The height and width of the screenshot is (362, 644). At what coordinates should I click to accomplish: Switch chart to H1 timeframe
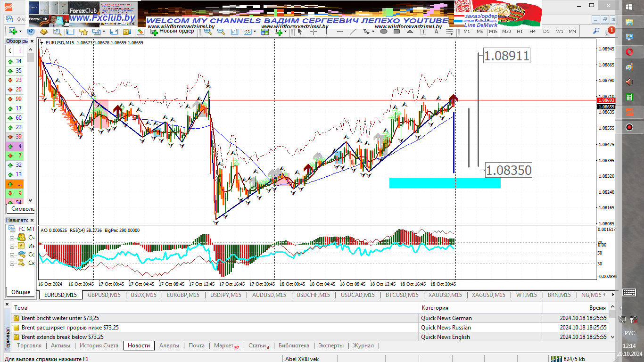pyautogui.click(x=520, y=31)
